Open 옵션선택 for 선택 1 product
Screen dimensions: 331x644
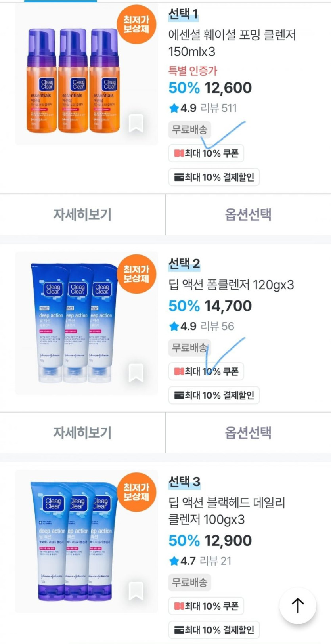click(248, 214)
